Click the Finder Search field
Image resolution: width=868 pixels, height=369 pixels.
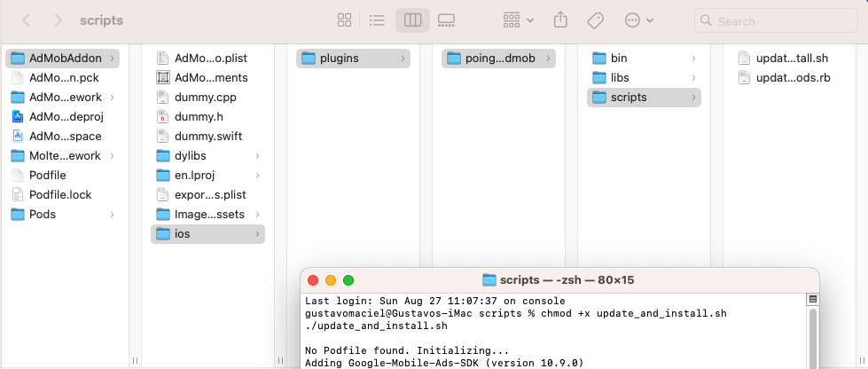776,21
